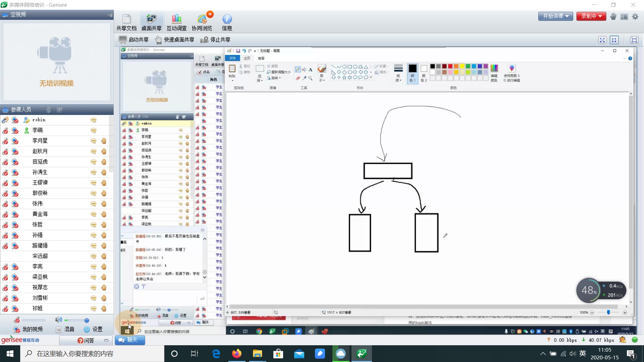Toggle 李萌's camera disabled icon
The height and width of the screenshot is (362, 644).
click(15, 130)
